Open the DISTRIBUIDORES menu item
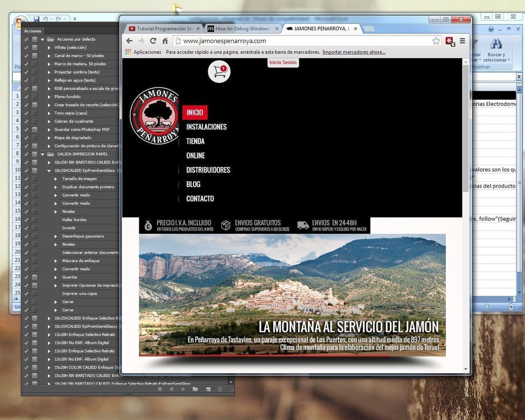The width and height of the screenshot is (525, 420). click(208, 170)
